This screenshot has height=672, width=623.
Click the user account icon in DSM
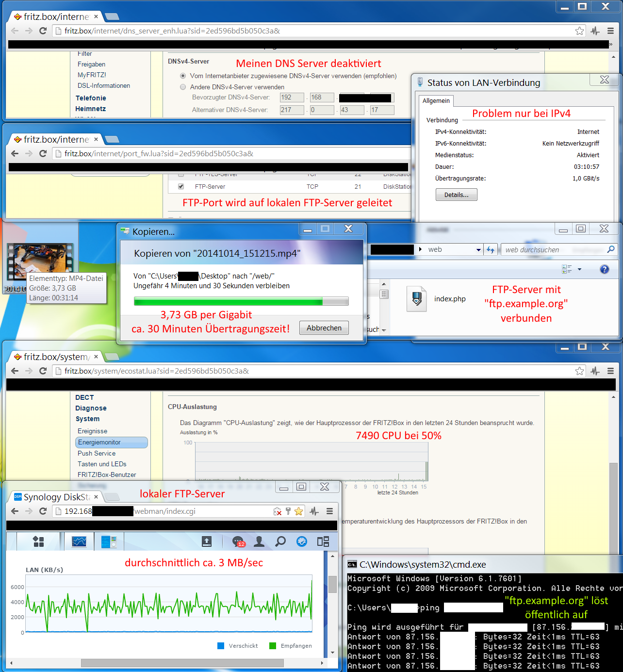click(259, 541)
